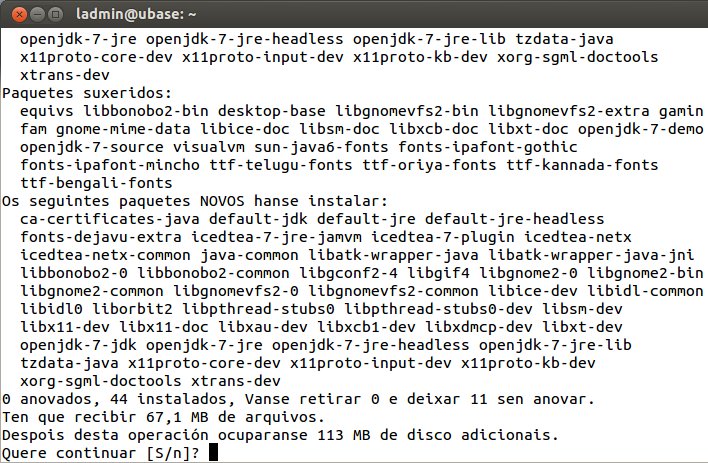Click on "libatk-wrapper-java-jni"
Screen dimensions: 708x463
tap(592, 255)
